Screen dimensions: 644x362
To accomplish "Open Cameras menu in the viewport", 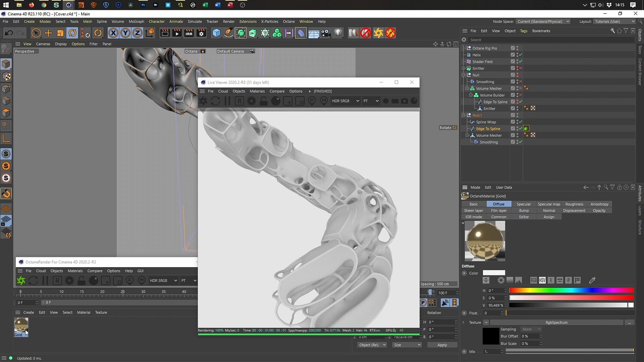I will click(x=43, y=44).
